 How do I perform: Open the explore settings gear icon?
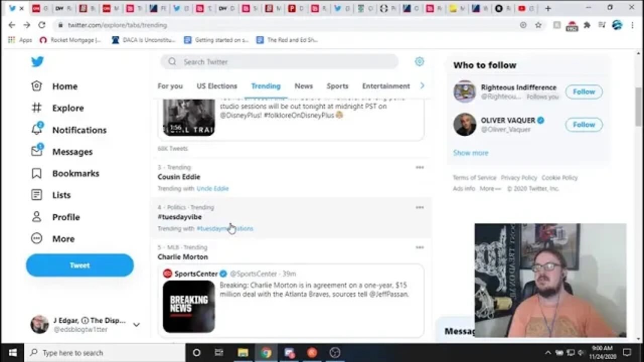[x=419, y=61]
